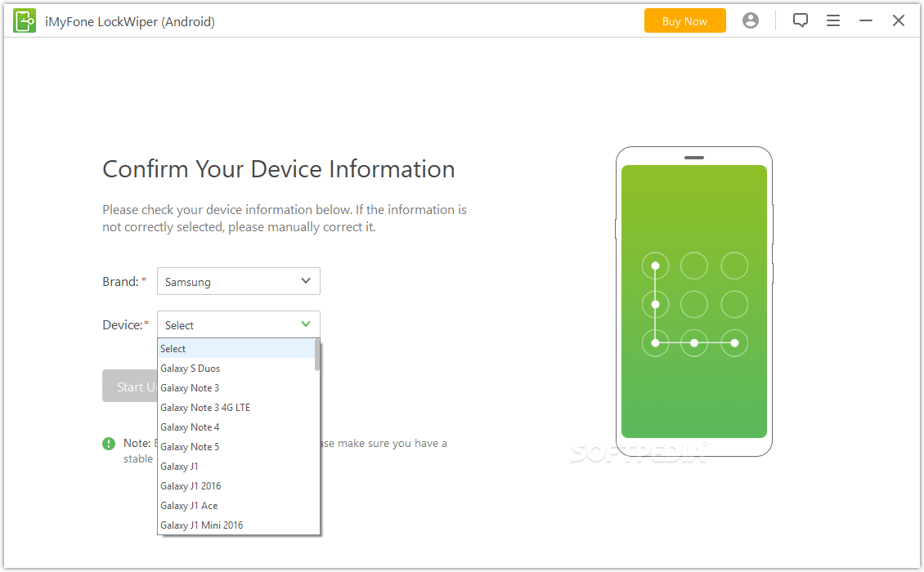Click the iMyFone LockWiper app logo

coord(25,21)
